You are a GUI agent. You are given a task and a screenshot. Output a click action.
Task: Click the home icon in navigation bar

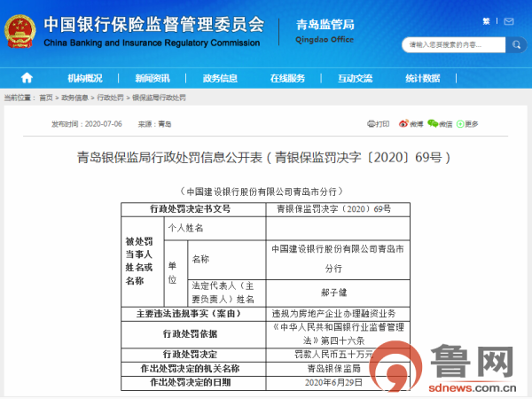(x=27, y=78)
